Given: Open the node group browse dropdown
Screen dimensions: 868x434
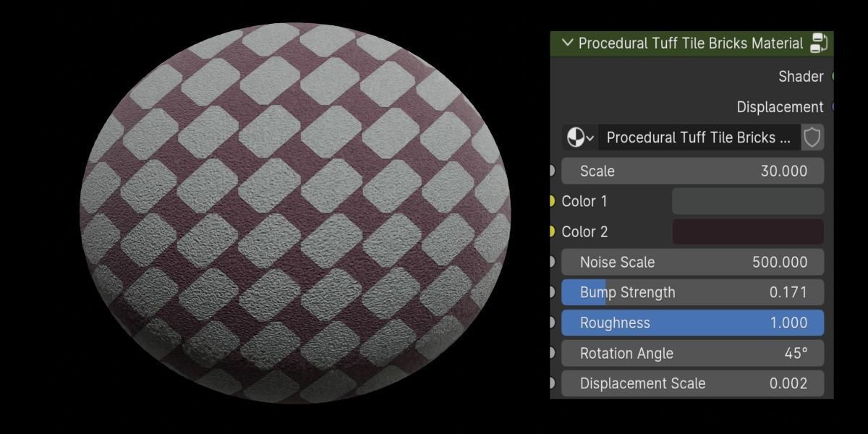Looking at the screenshot, I should tap(580, 137).
